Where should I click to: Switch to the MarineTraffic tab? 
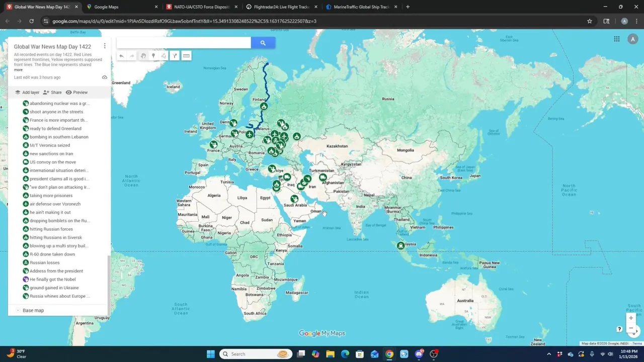361,7
